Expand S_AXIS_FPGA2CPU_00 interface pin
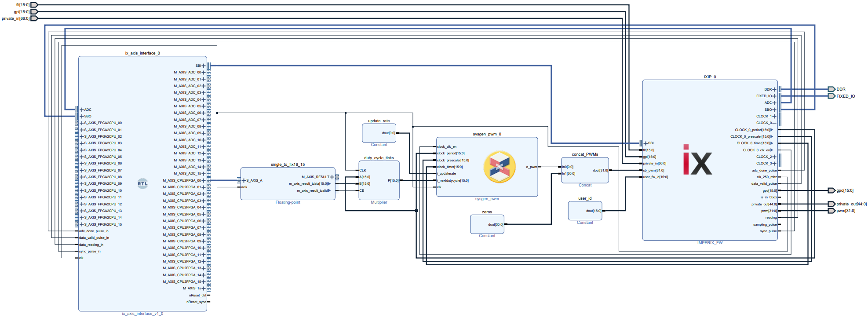The image size is (868, 318). pyautogui.click(x=81, y=123)
